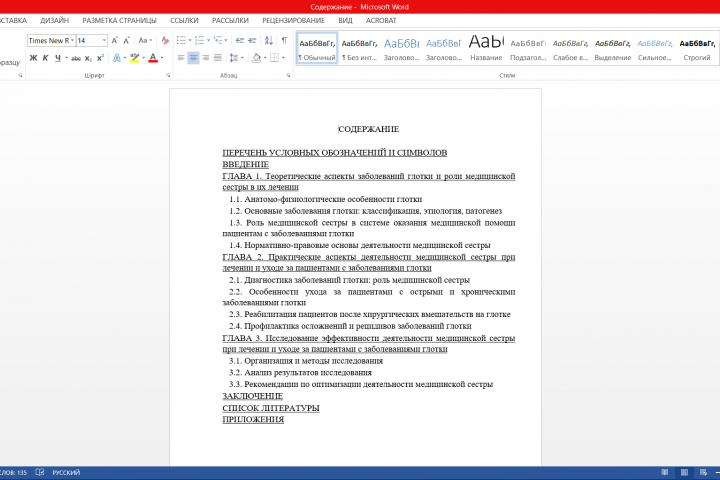Viewport: 720px width, 480px height.
Task: Align paragraph to the right
Action: 205,58
